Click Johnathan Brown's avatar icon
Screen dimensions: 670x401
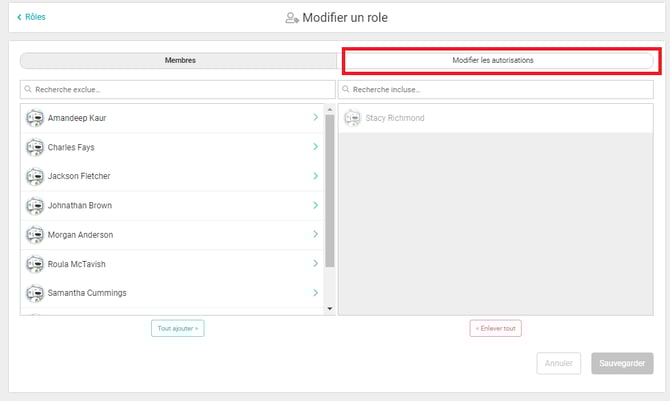pos(35,205)
